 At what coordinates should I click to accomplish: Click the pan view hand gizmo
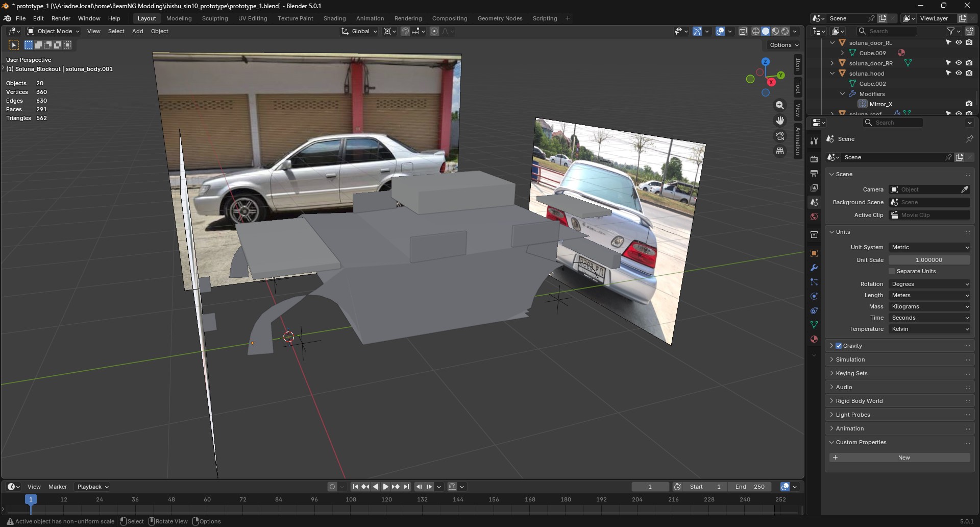(780, 121)
